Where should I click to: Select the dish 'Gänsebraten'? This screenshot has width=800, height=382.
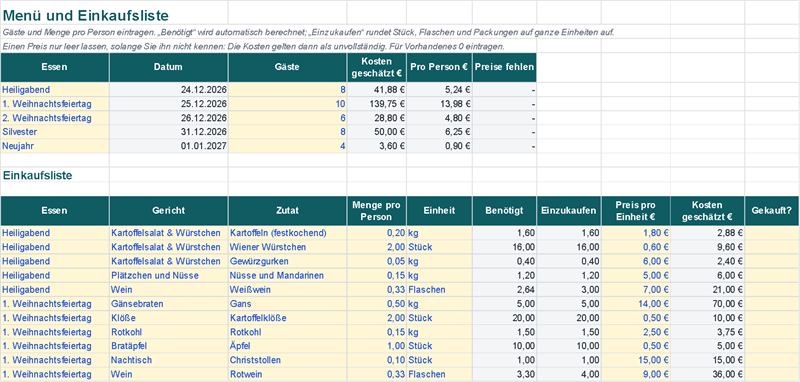point(168,304)
